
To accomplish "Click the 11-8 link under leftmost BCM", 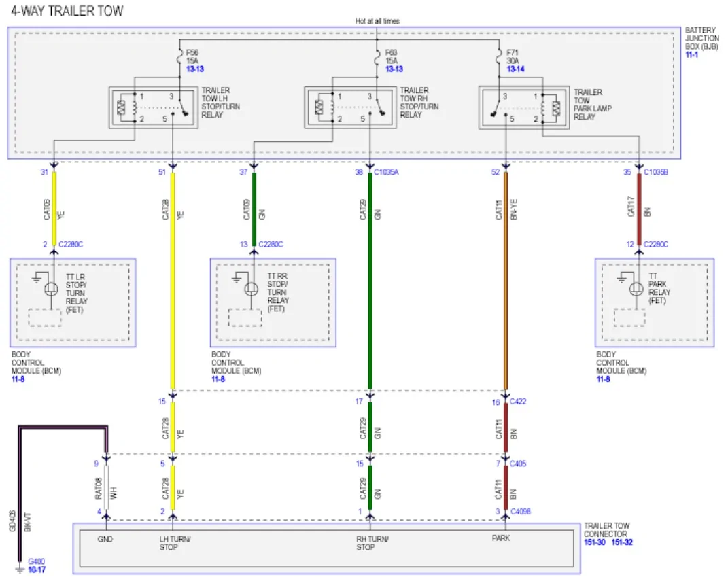I will click(x=18, y=379).
